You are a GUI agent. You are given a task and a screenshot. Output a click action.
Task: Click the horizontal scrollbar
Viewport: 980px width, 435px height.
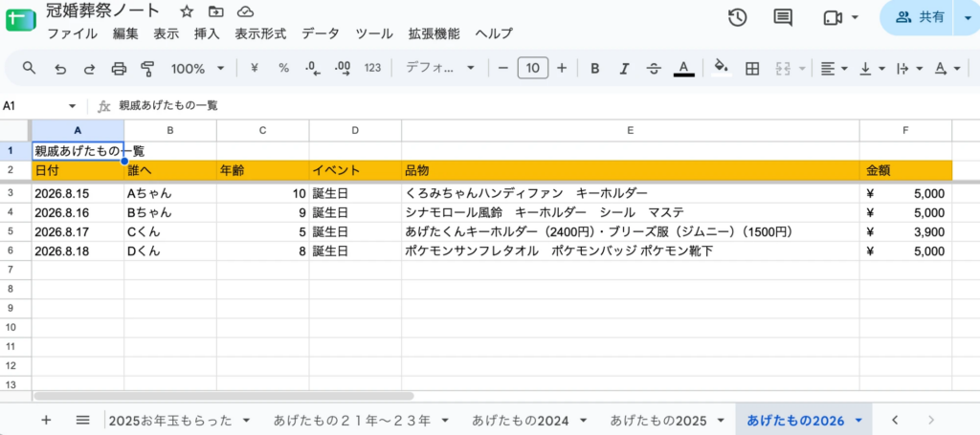click(x=224, y=396)
